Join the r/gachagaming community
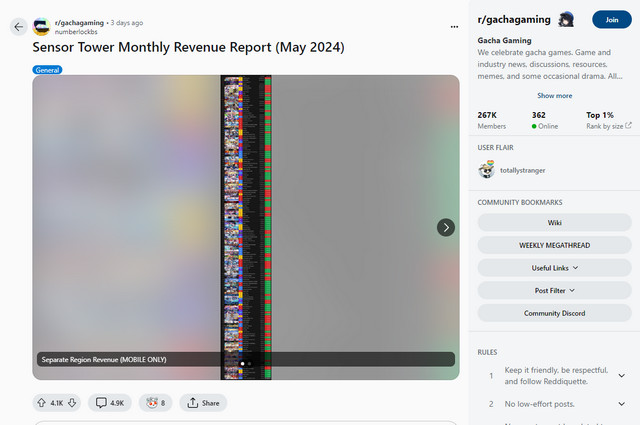The width and height of the screenshot is (640, 425). click(x=611, y=20)
